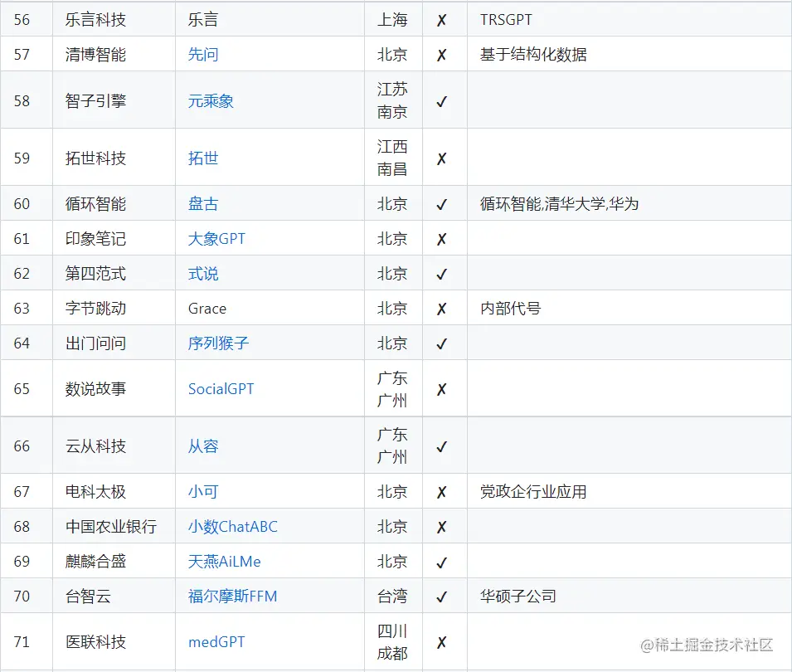
Task: Open the 小可 link
Action: pos(203,491)
